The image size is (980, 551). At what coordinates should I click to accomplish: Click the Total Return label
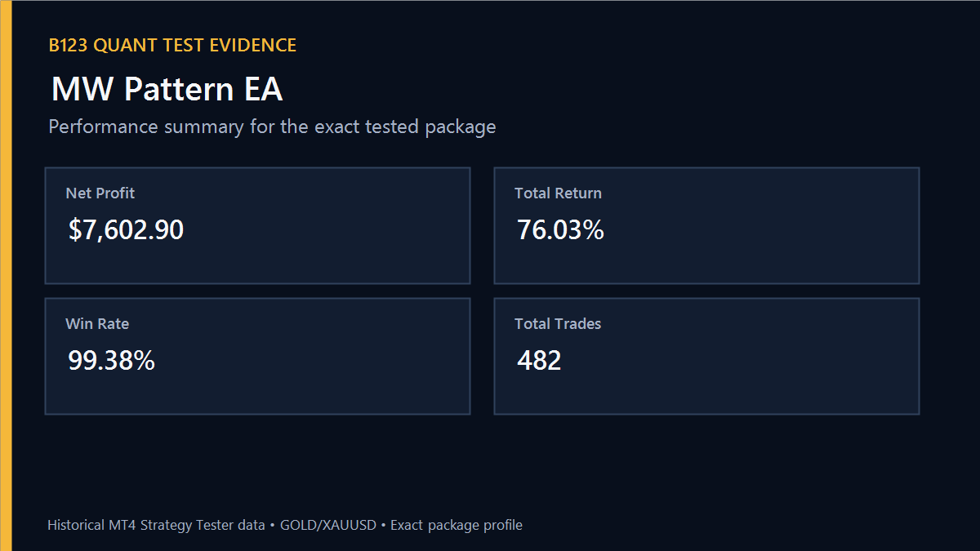click(558, 193)
